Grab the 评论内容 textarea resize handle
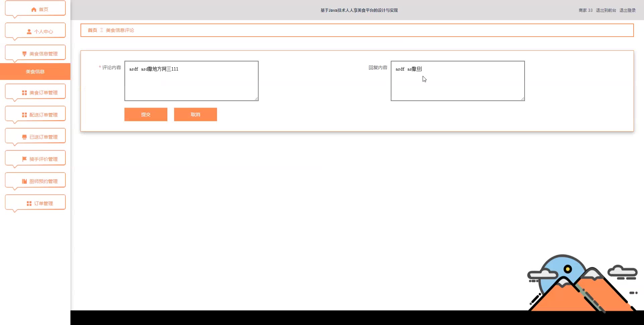 click(x=256, y=99)
